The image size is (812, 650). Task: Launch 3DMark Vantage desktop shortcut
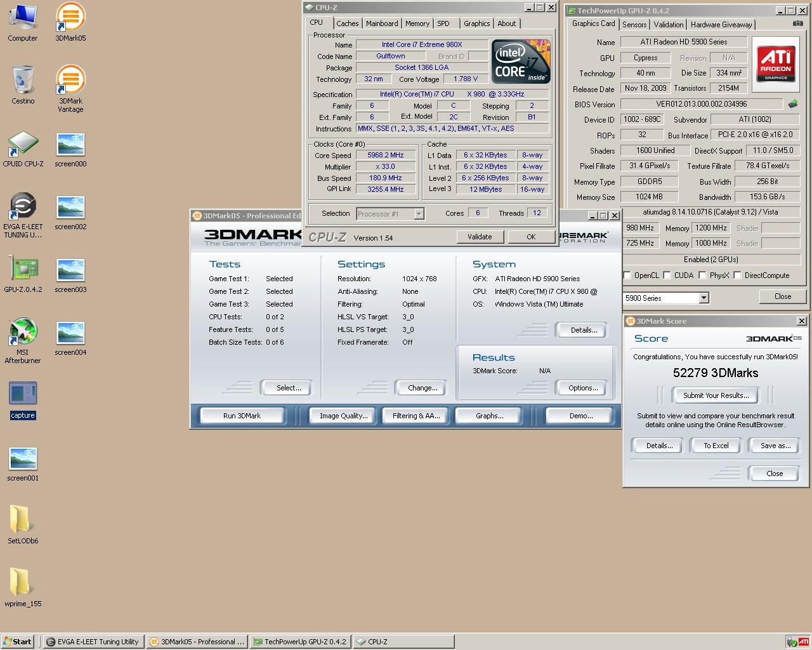click(70, 89)
